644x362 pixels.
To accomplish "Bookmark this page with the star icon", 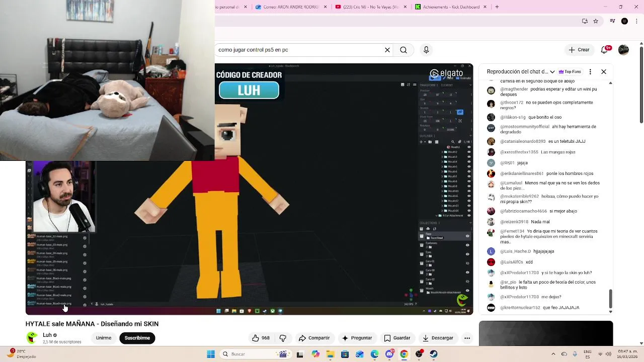I will (x=596, y=21).
